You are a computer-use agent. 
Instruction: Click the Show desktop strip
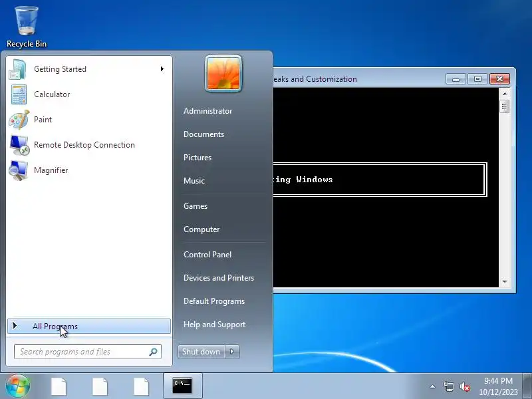coord(527,386)
